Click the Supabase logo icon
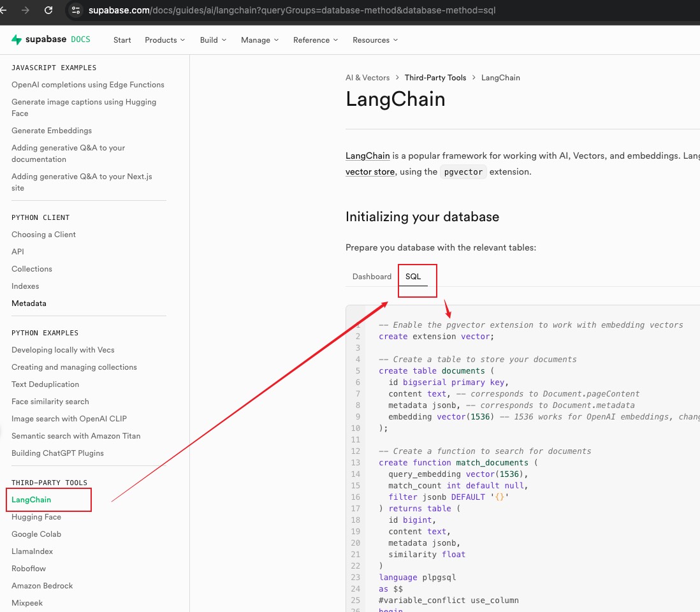The image size is (700, 612). tap(17, 40)
